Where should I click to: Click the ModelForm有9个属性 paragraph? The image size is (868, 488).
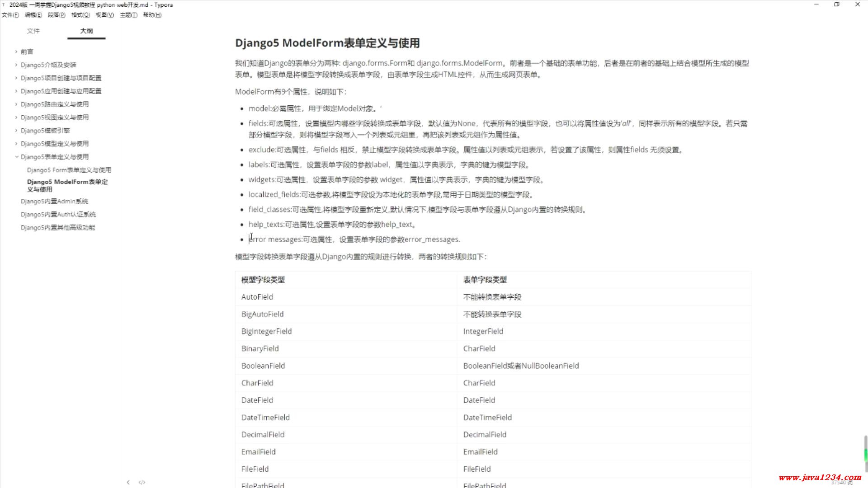coord(291,92)
